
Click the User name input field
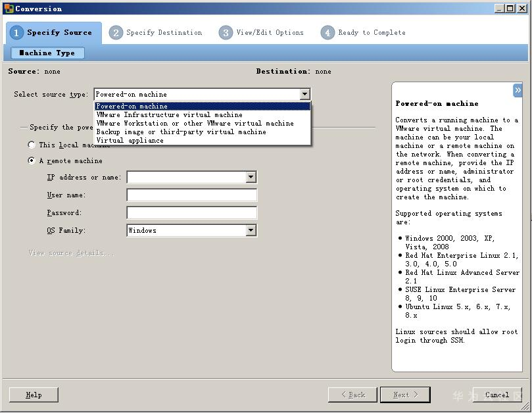pos(192,195)
